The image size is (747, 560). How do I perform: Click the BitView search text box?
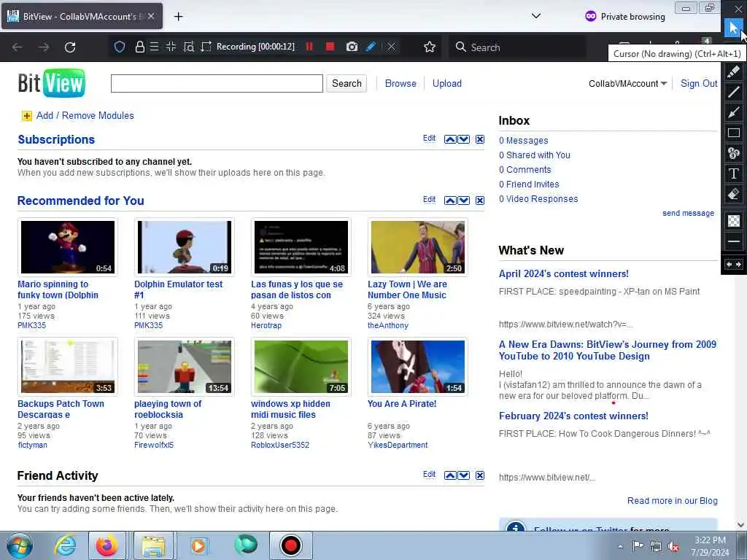217,83
